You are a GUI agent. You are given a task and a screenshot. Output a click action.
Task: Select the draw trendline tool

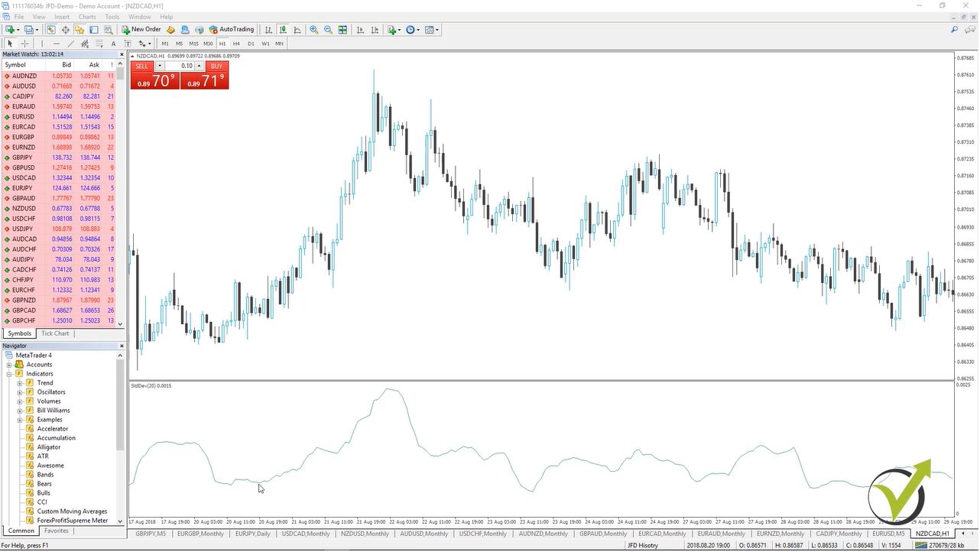(70, 44)
